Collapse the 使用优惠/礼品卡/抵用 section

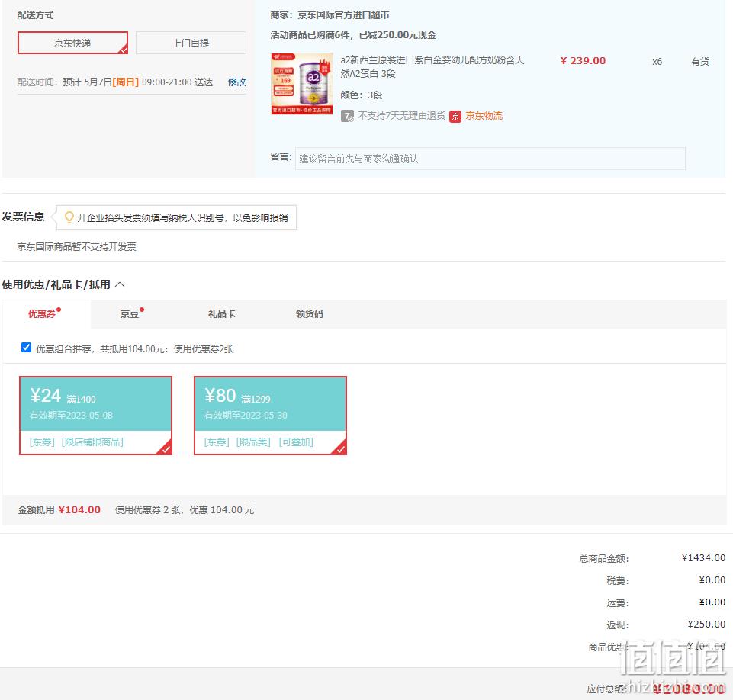coord(120,284)
